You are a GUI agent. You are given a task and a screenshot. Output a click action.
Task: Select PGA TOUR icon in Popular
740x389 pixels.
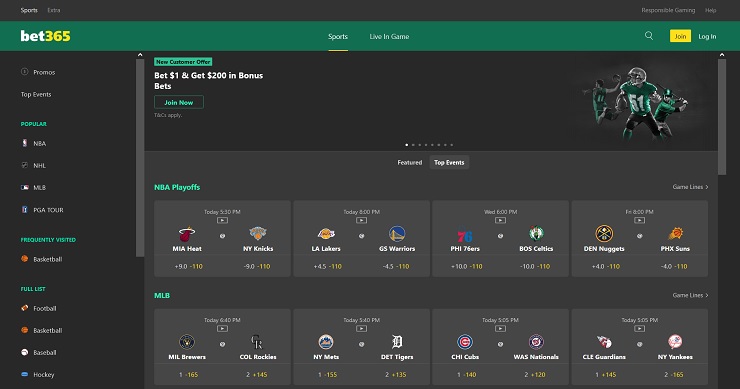(25, 210)
